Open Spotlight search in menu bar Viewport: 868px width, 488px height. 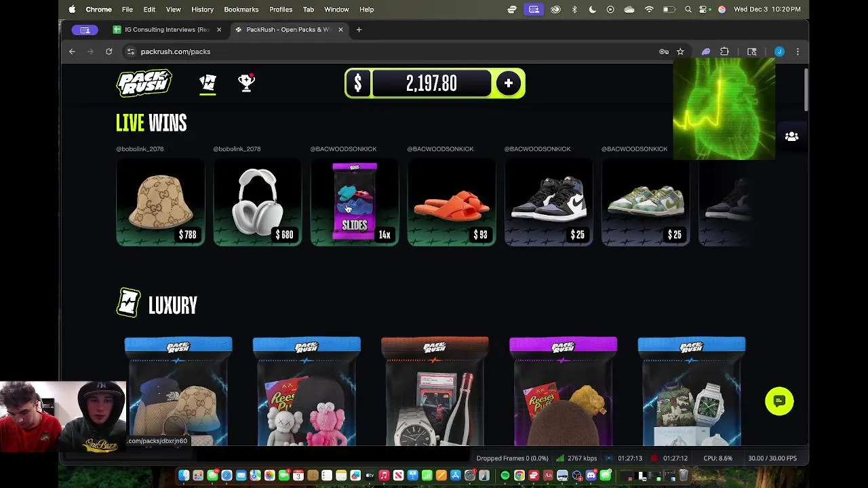(688, 9)
